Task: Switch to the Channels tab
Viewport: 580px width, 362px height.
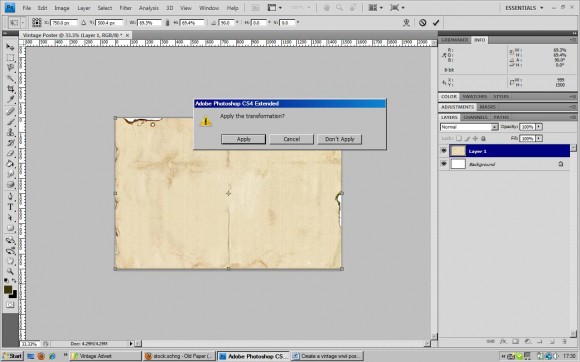Action: (x=475, y=117)
